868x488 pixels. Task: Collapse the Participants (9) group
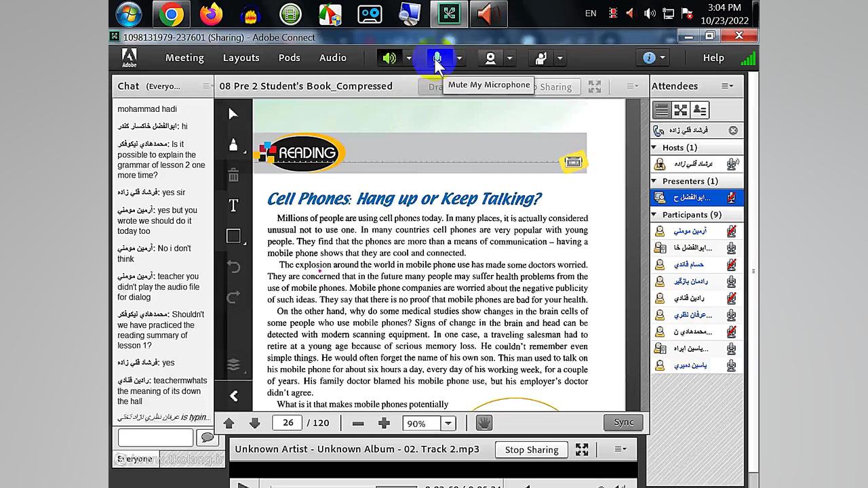point(654,215)
